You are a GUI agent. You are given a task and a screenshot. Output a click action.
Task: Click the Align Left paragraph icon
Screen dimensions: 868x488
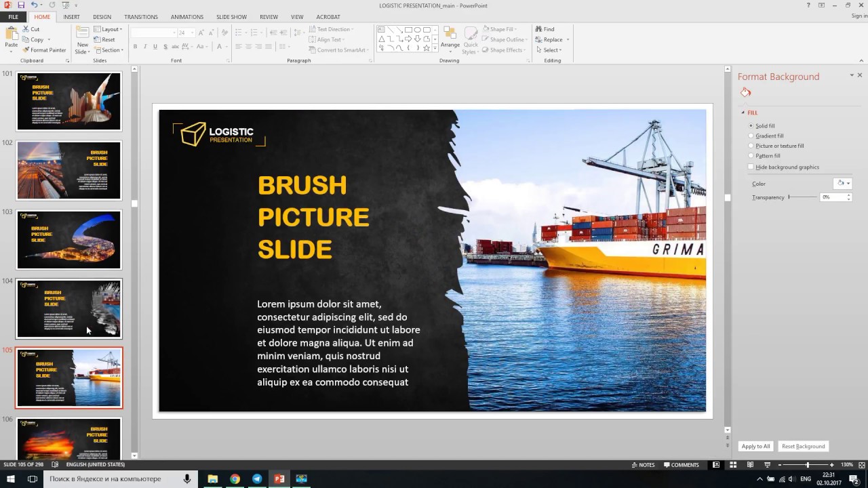tap(238, 47)
